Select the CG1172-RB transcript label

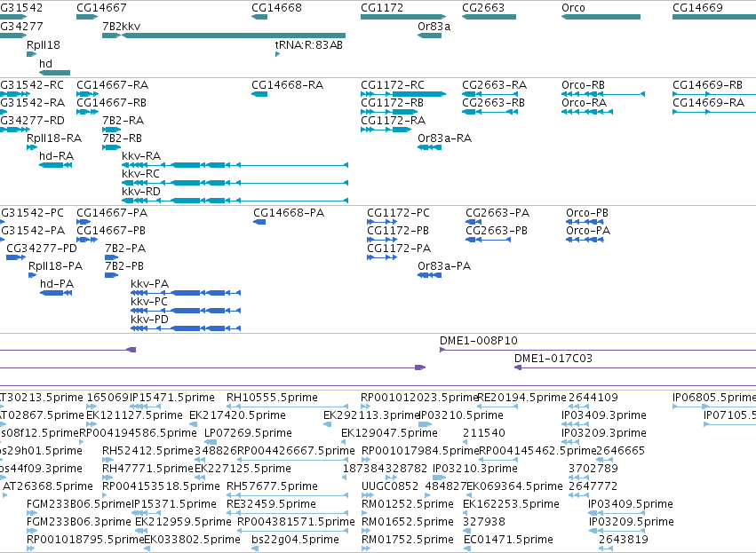[x=392, y=103]
